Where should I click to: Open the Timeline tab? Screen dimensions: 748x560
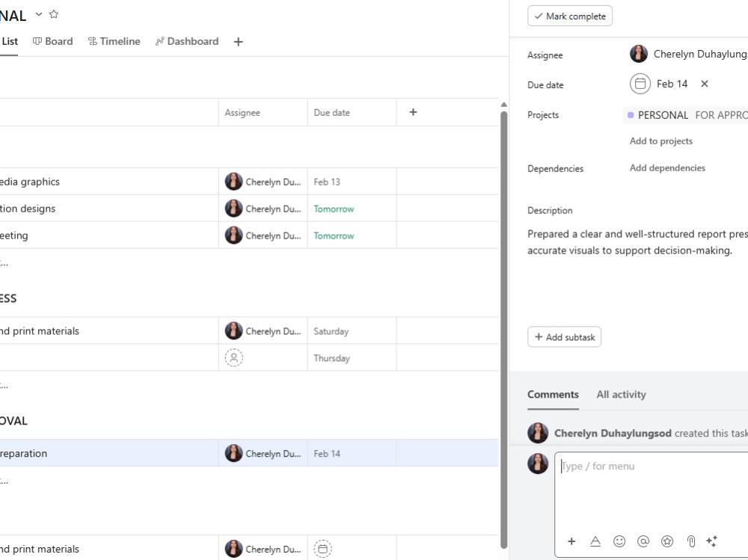click(114, 42)
